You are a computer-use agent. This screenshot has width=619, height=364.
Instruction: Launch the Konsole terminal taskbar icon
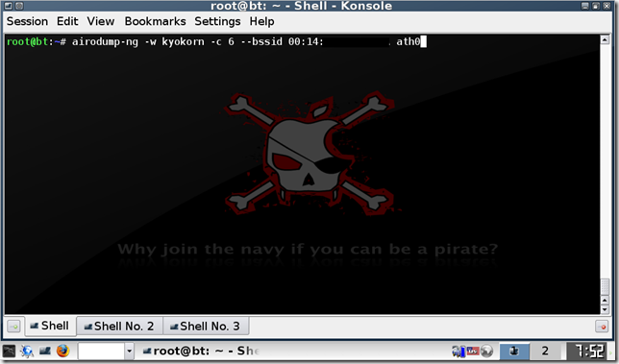pos(44,351)
